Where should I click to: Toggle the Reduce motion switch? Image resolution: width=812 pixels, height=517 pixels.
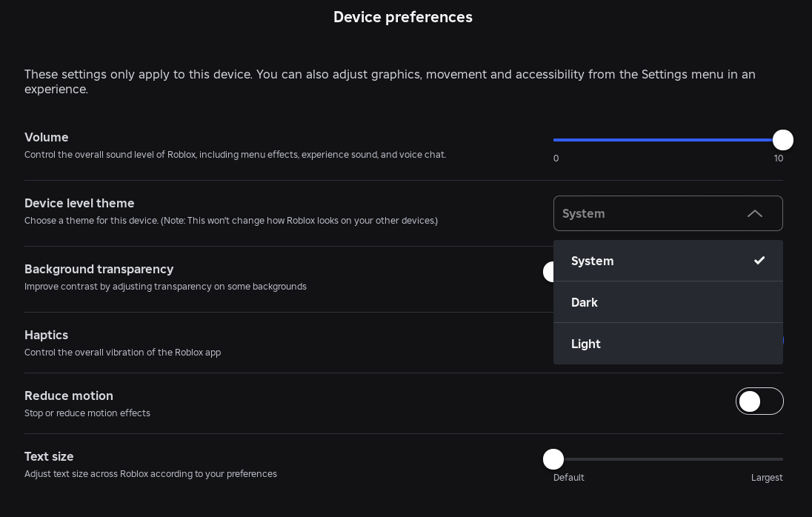pos(759,401)
